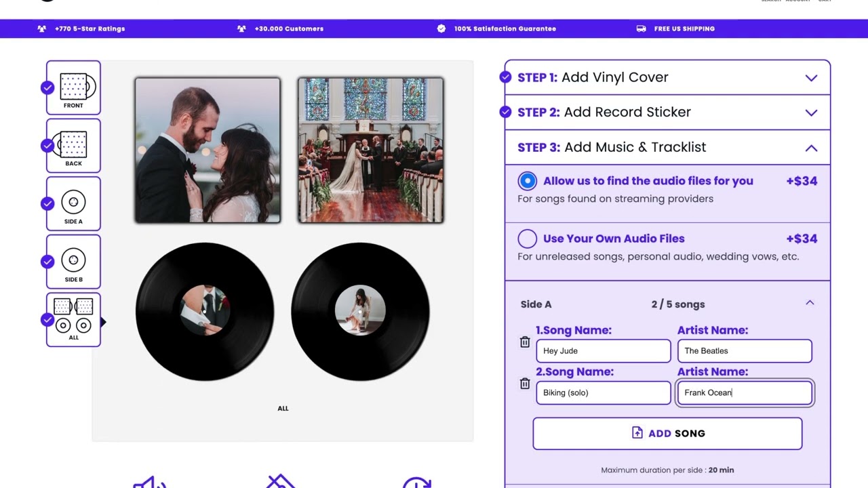Click the checkmark beside FRONT view

(47, 87)
